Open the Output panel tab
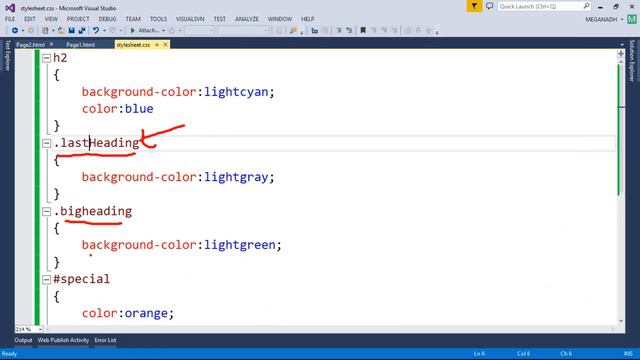Screen dimensions: 640x360 (23, 340)
